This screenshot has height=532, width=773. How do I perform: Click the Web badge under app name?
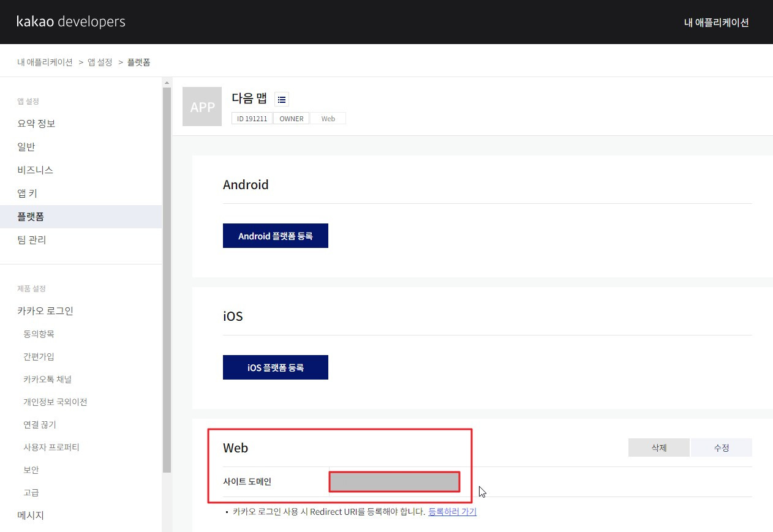click(x=328, y=119)
